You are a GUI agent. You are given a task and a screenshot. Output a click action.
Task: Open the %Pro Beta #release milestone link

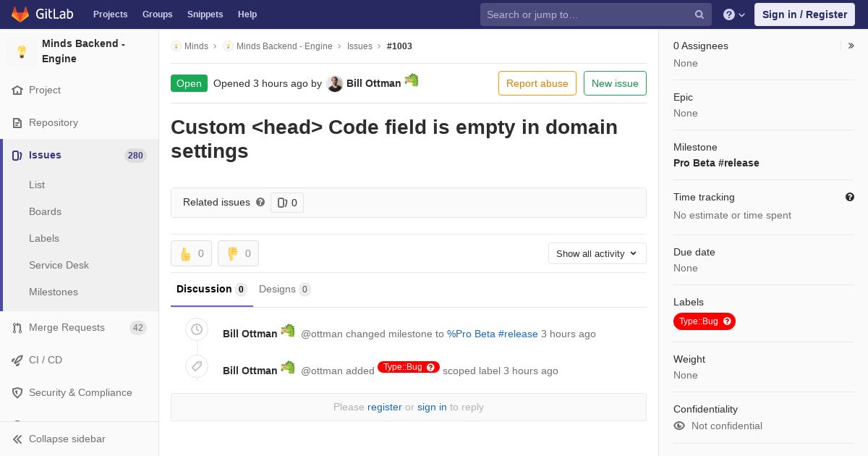coord(493,334)
